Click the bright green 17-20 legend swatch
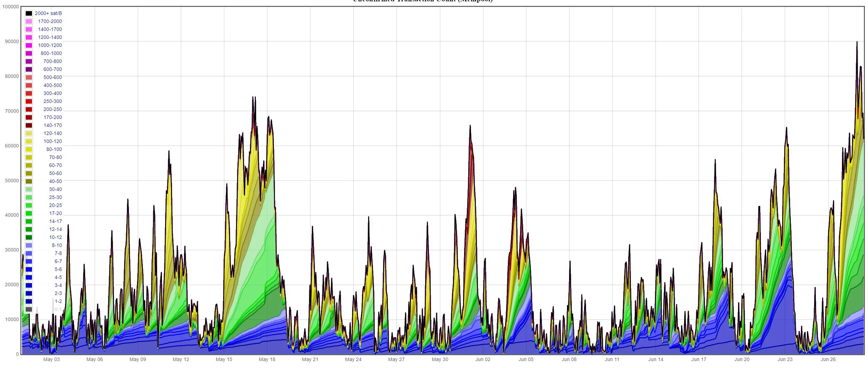The height and width of the screenshot is (368, 868). (x=29, y=214)
